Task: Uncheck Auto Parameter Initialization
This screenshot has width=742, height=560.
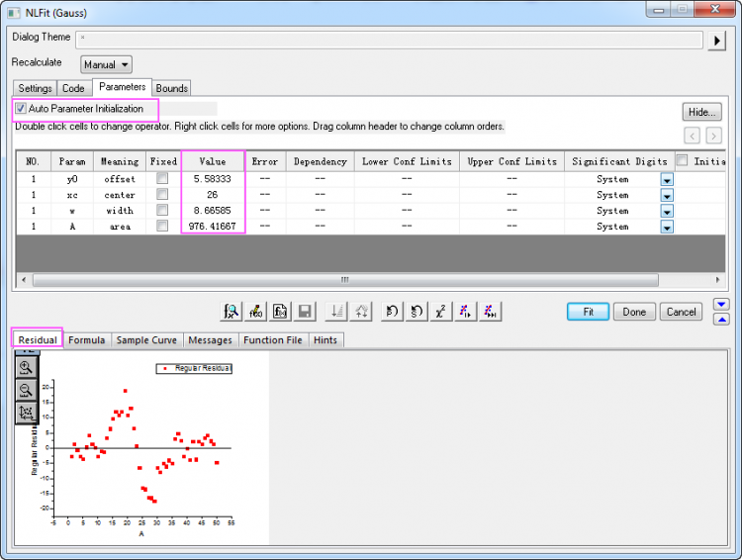Action: click(21, 108)
